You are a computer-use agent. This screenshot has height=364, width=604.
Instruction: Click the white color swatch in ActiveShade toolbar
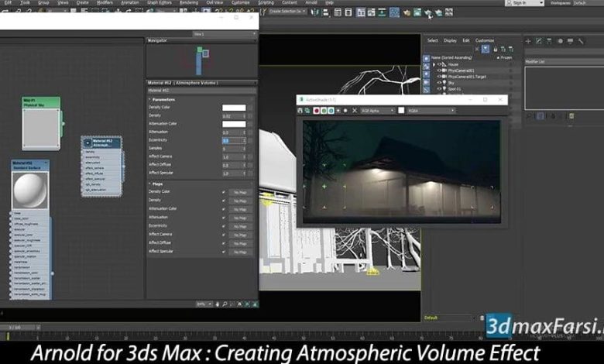coord(401,111)
